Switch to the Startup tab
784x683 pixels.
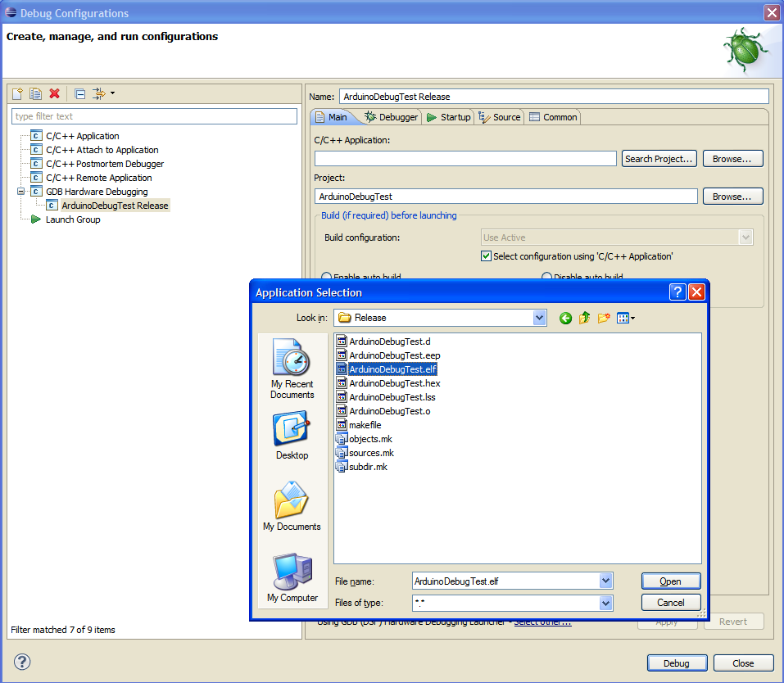[448, 117]
